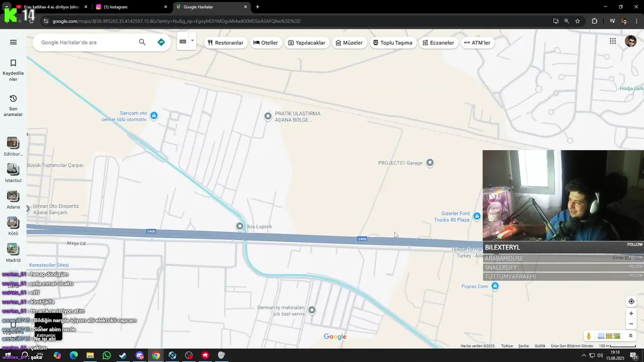
Task: Click Gizerler Ford Trucks 4S Plaza pin
Action: coord(476,216)
